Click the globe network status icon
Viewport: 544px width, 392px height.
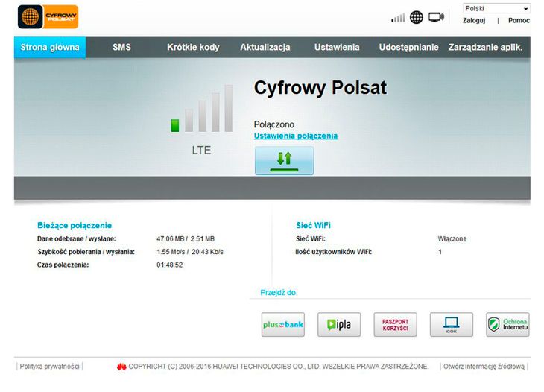click(x=417, y=17)
